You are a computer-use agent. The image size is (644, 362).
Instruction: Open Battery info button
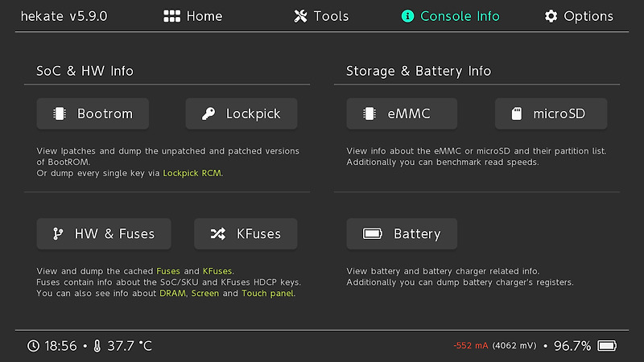coord(402,234)
